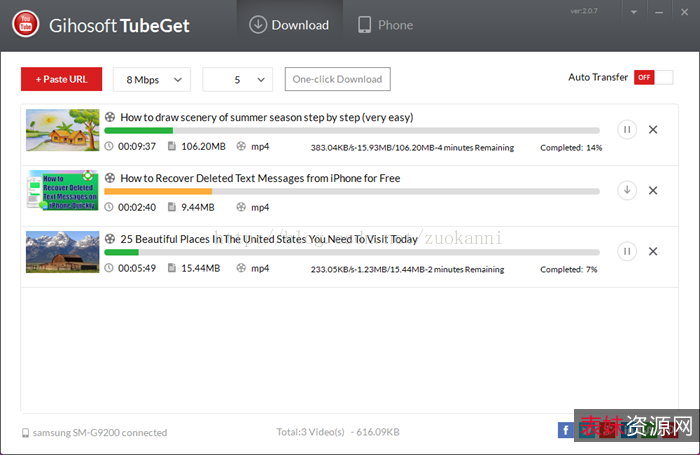Image resolution: width=700 pixels, height=455 pixels.
Task: Click the summer scenery drawing thumbnail
Action: [x=63, y=129]
